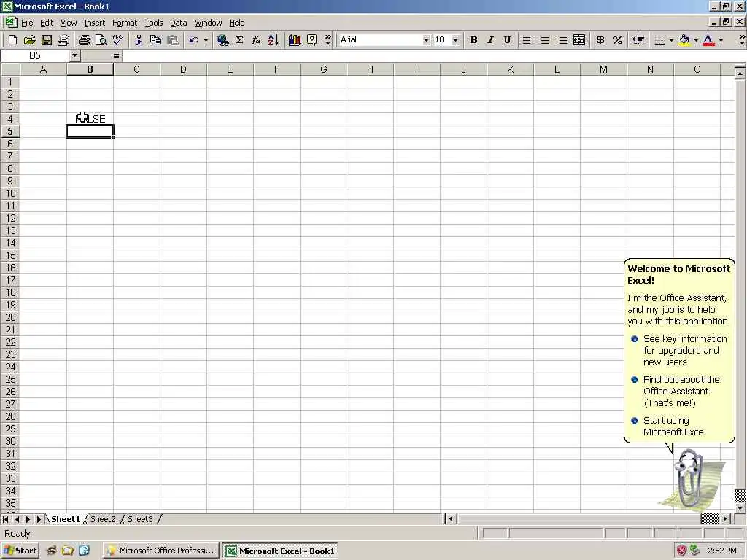Run the ABC spelling check
The image size is (747, 560).
pos(117,40)
